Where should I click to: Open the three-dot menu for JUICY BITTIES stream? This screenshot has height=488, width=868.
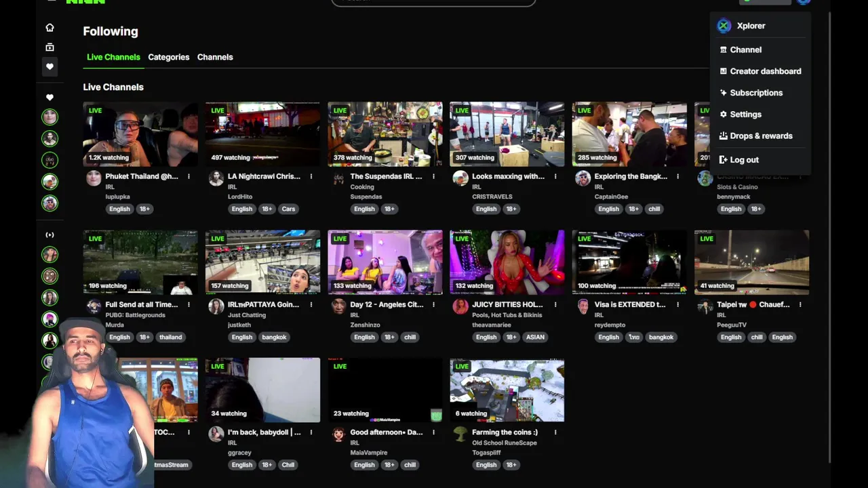[x=555, y=304]
